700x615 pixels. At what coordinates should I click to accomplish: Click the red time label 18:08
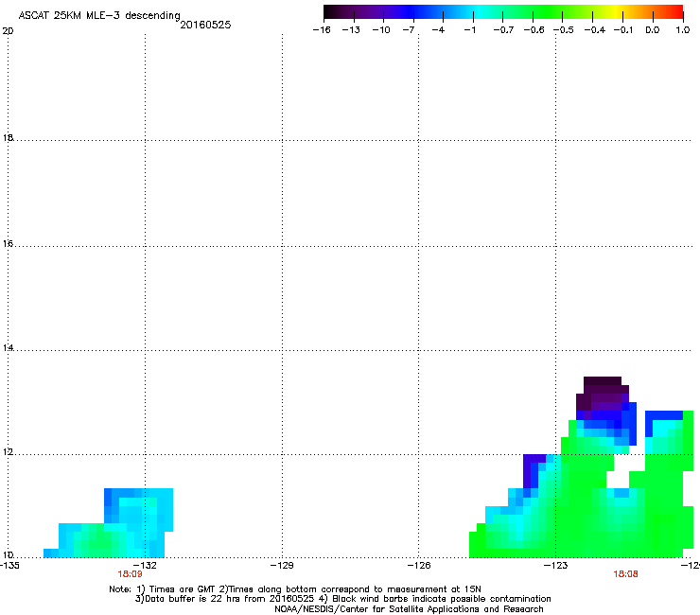pos(625,574)
